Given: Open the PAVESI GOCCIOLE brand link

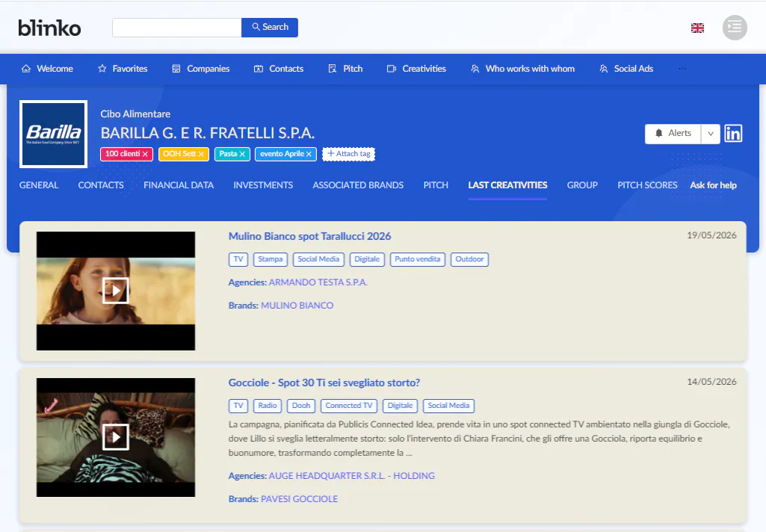Looking at the screenshot, I should coord(300,499).
